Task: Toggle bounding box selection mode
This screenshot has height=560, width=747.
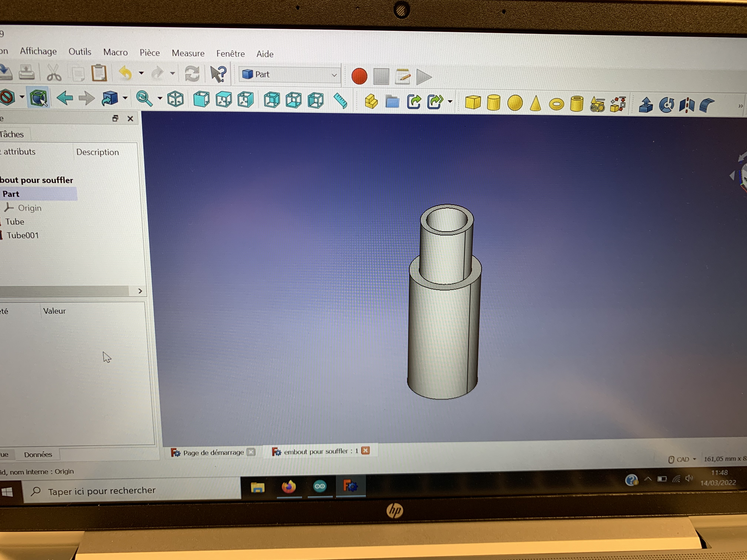Action: click(x=39, y=98)
